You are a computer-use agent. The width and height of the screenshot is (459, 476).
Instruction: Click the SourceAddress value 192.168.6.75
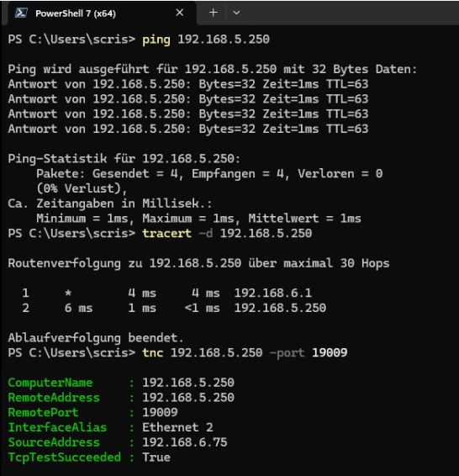[x=184, y=442]
